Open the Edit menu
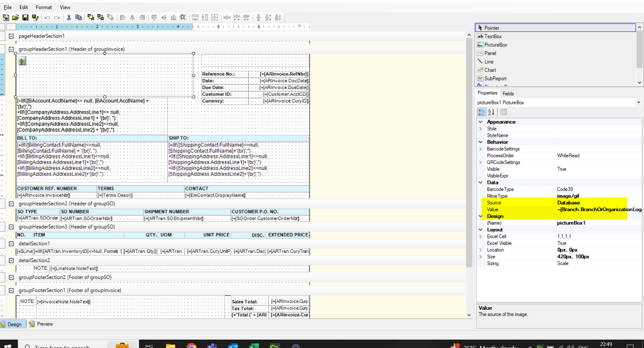 point(24,7)
